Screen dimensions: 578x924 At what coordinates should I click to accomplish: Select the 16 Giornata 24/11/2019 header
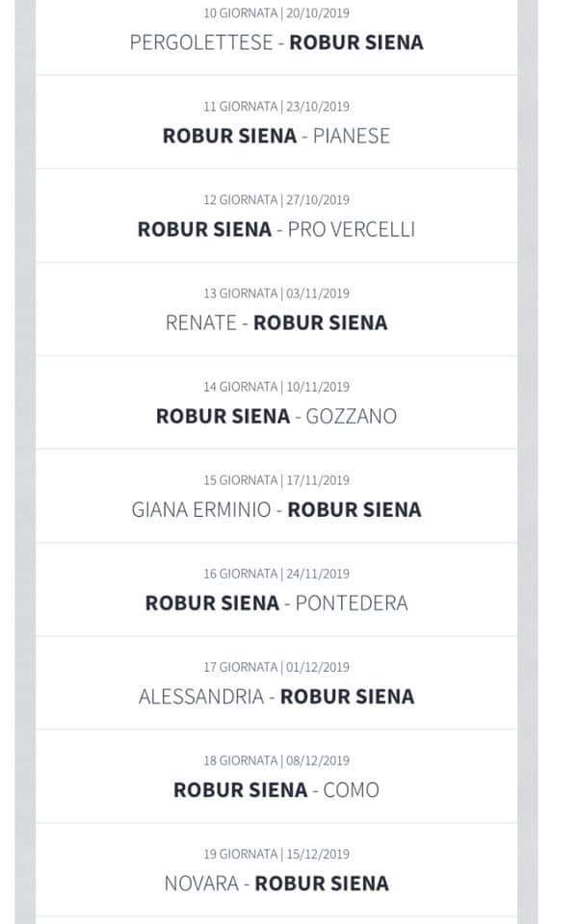(276, 574)
